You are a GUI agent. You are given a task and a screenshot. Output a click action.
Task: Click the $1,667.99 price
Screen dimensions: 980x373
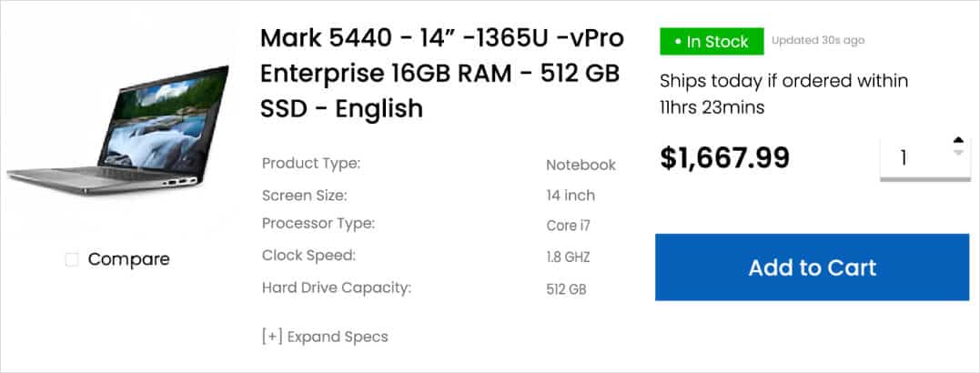point(724,157)
